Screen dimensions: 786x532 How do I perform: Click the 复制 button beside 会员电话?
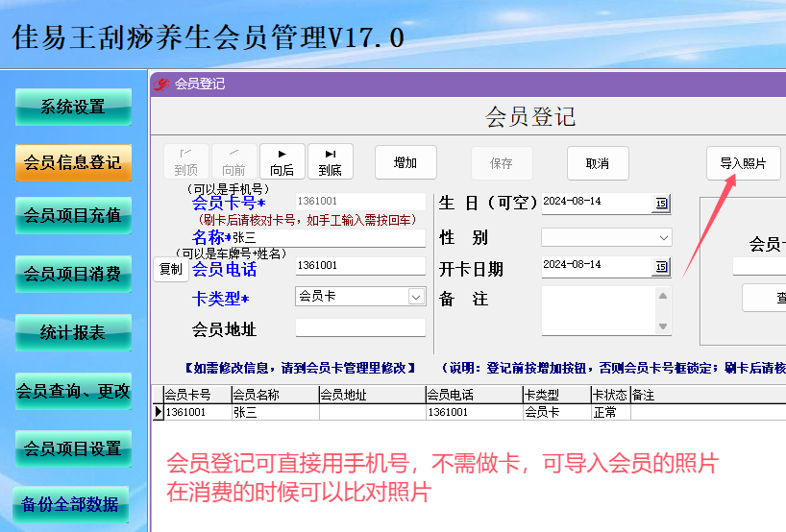pos(170,270)
